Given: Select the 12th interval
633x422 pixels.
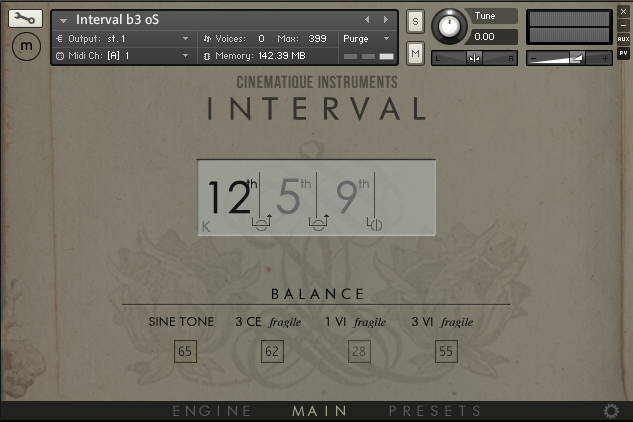Looking at the screenshot, I should [232, 196].
